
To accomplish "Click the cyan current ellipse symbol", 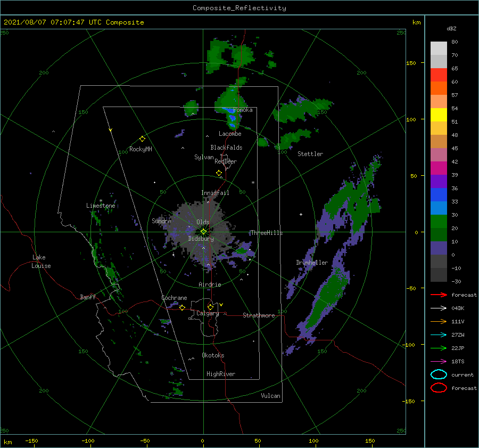I will click(x=439, y=374).
